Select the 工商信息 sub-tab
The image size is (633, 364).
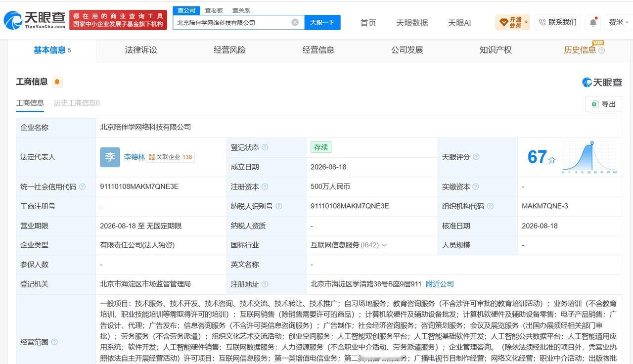30,103
